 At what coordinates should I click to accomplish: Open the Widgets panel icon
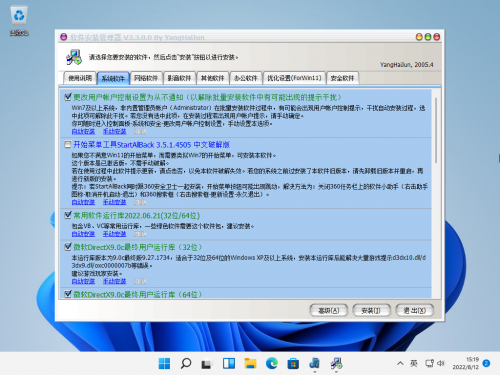coord(229,363)
